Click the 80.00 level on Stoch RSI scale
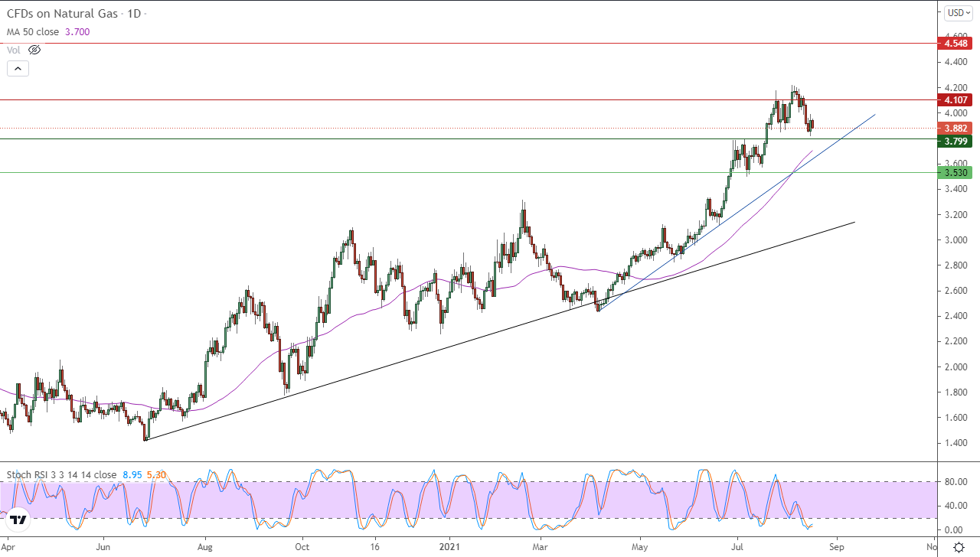Viewport: 980px width, 557px height. (x=954, y=481)
